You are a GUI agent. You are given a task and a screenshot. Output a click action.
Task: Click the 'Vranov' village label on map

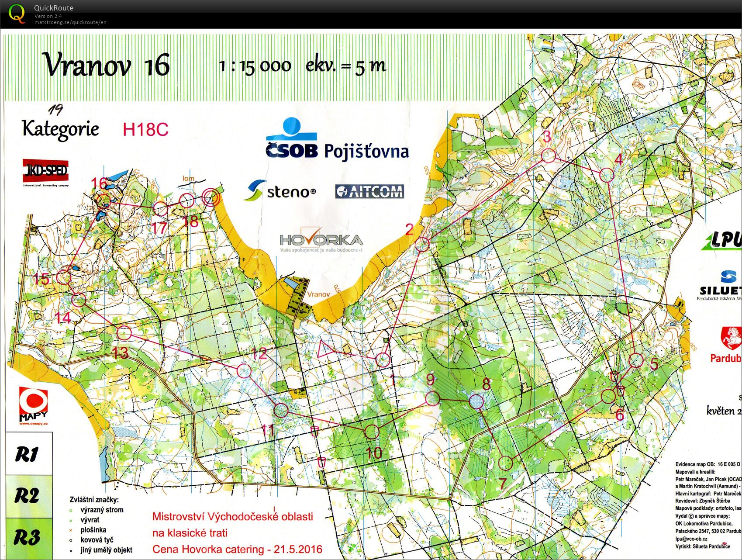click(x=318, y=294)
